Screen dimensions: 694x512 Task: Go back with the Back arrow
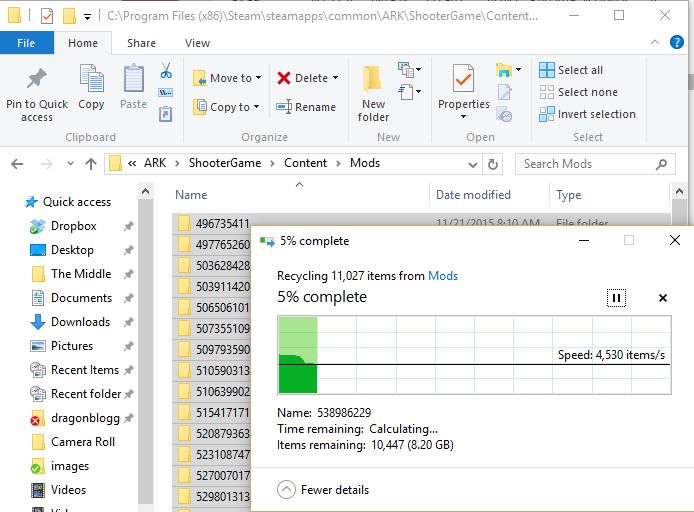[x=17, y=164]
